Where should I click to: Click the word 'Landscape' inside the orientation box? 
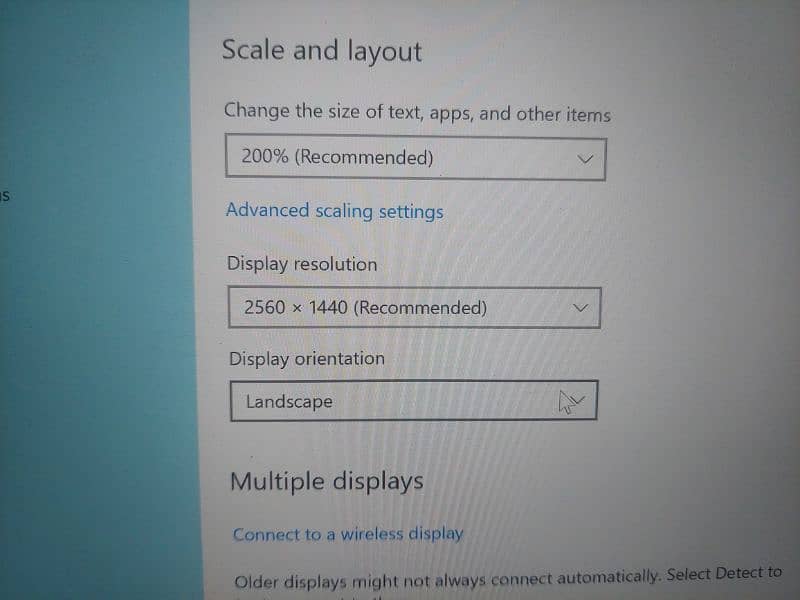click(x=289, y=402)
